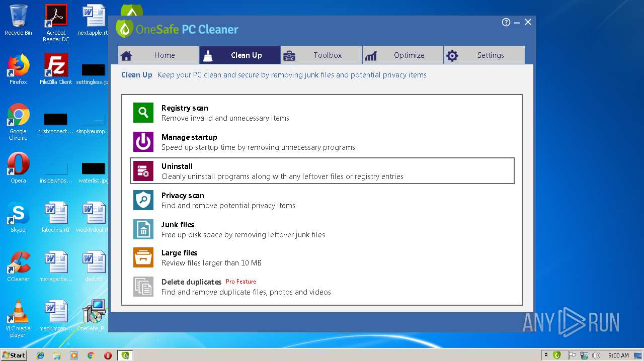Click the Large files title
The height and width of the screenshot is (362, 644).
[x=179, y=252]
